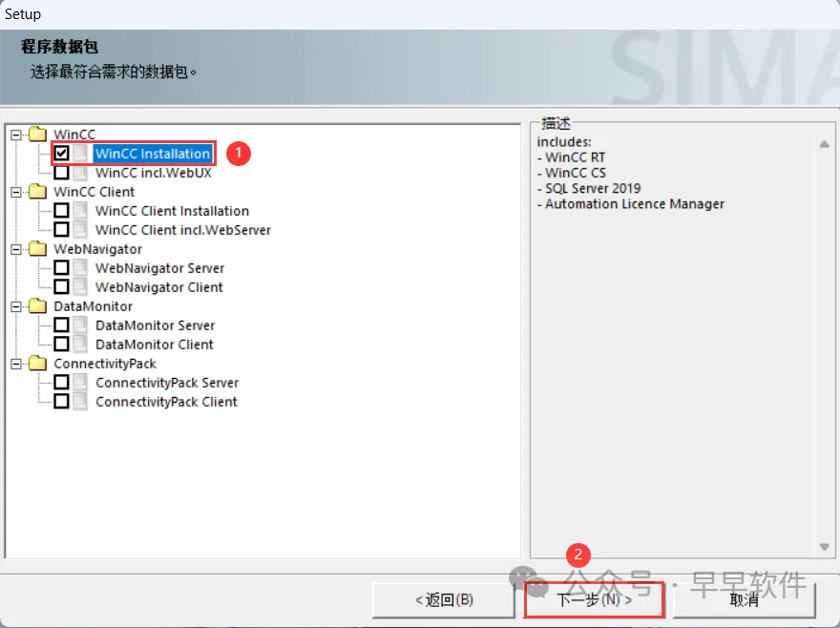Click the DataMonitor Client package icon

coord(80,344)
